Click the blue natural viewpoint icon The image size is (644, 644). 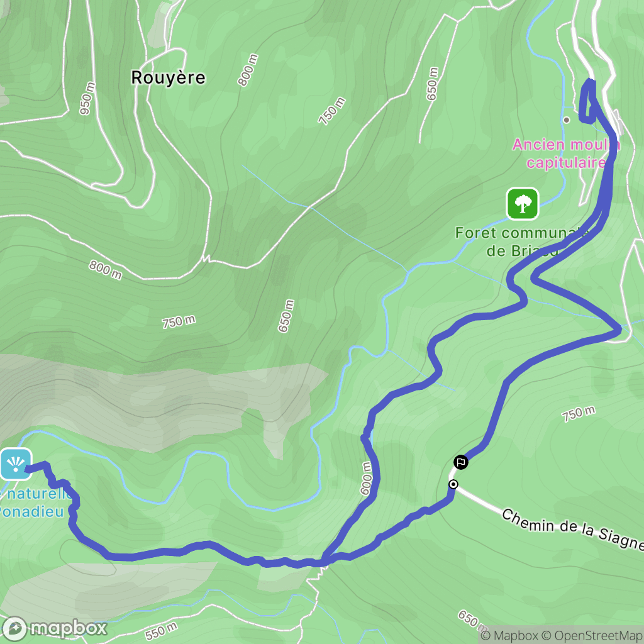click(16, 464)
